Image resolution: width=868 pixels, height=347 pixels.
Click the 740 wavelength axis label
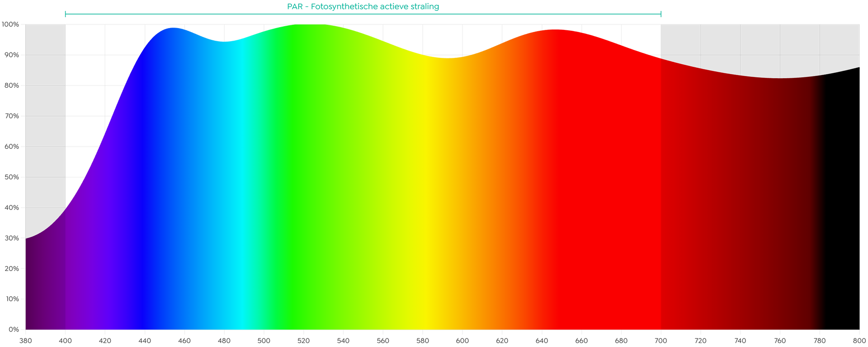point(740,340)
